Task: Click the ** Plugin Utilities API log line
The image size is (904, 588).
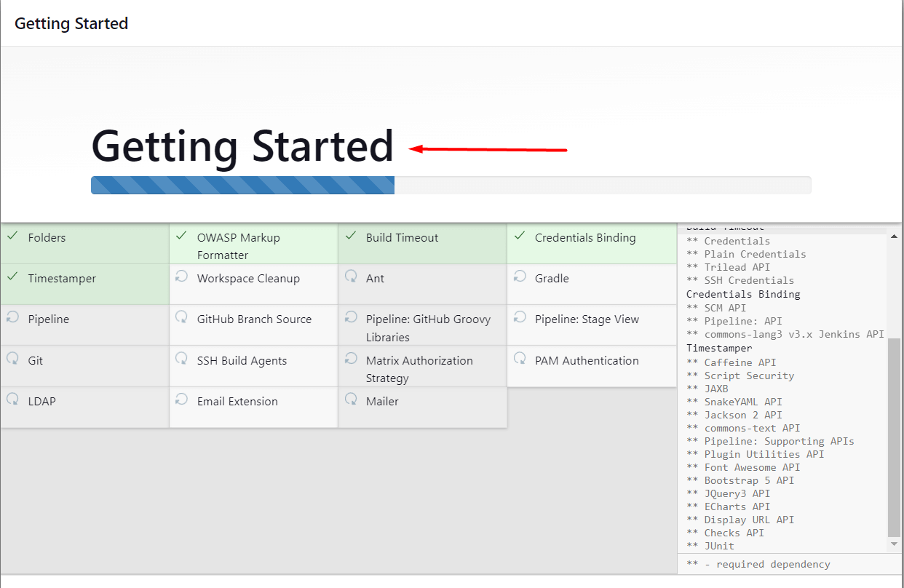Action: [x=756, y=455]
